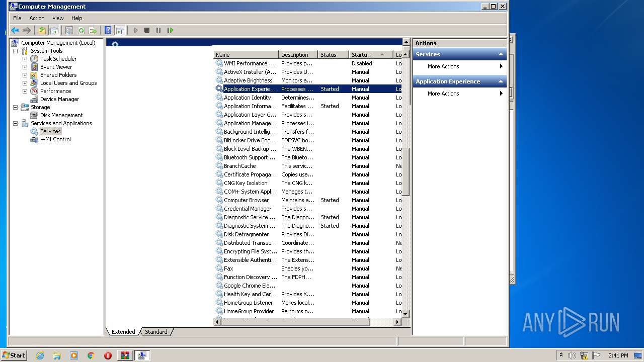Open Google Chrome from the taskbar
This screenshot has width=644, height=362.
coord(91,355)
